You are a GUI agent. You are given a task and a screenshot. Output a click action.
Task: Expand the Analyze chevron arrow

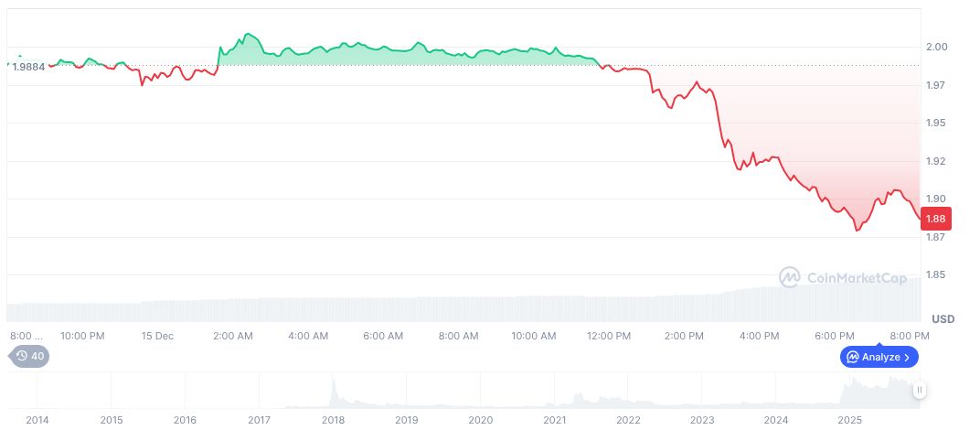(908, 357)
